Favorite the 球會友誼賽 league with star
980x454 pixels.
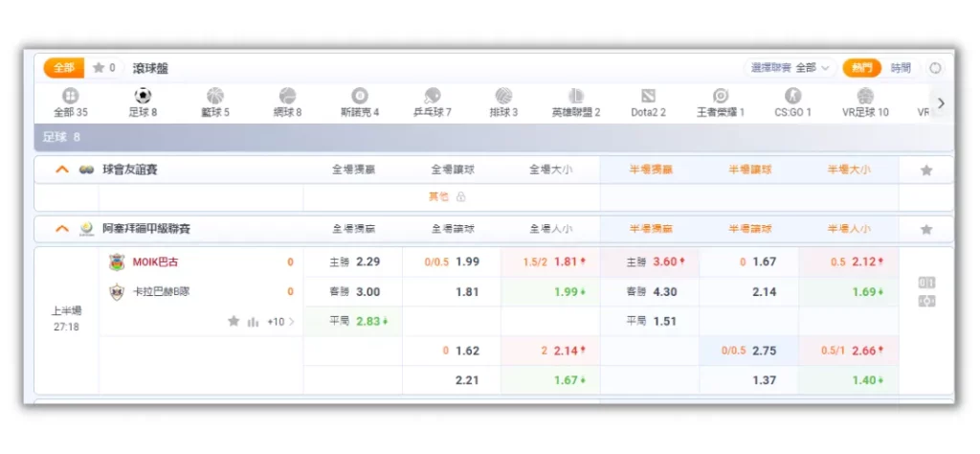(925, 170)
